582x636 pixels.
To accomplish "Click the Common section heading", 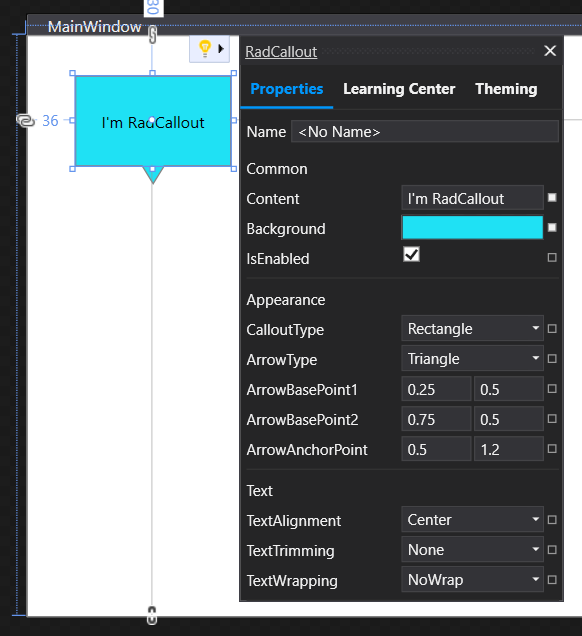I will (x=277, y=169).
